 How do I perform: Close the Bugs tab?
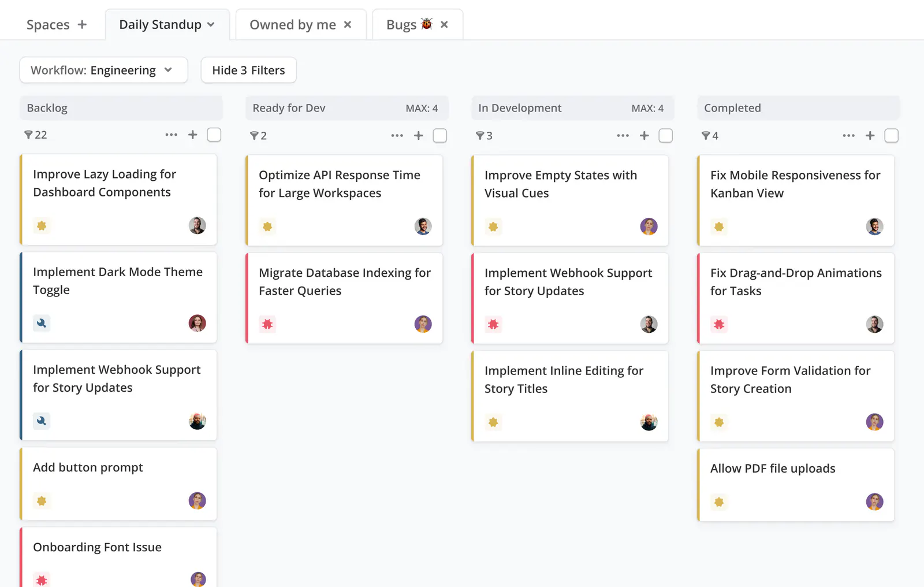click(444, 24)
